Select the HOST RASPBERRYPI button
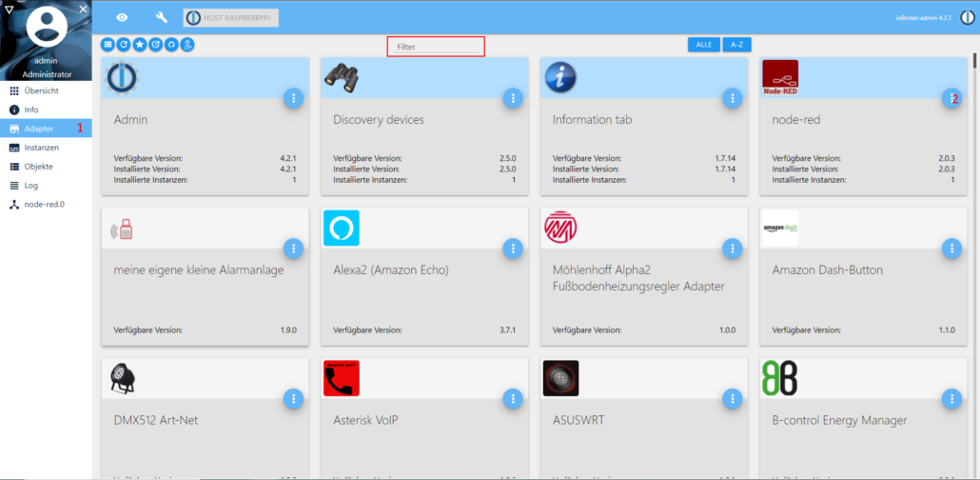 230,18
